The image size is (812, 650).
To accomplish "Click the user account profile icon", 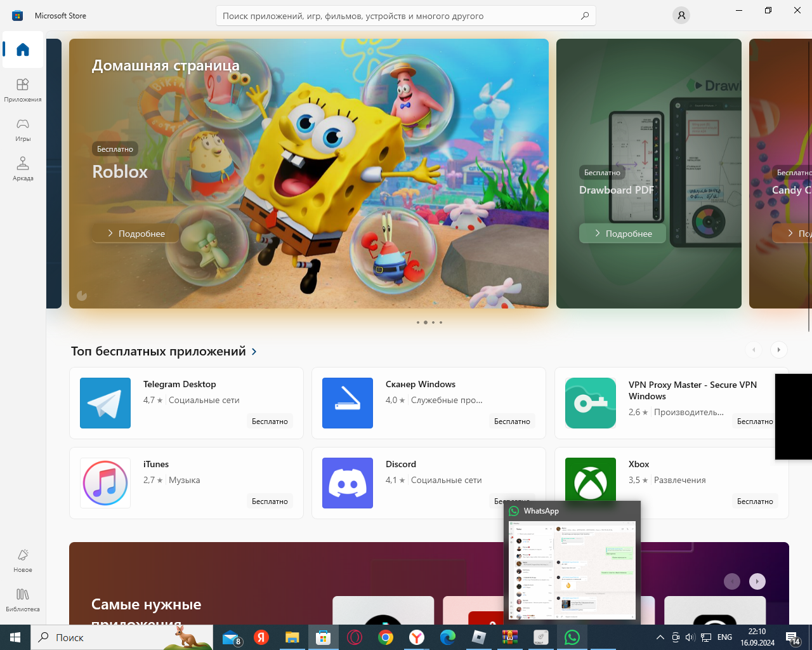I will pyautogui.click(x=681, y=15).
